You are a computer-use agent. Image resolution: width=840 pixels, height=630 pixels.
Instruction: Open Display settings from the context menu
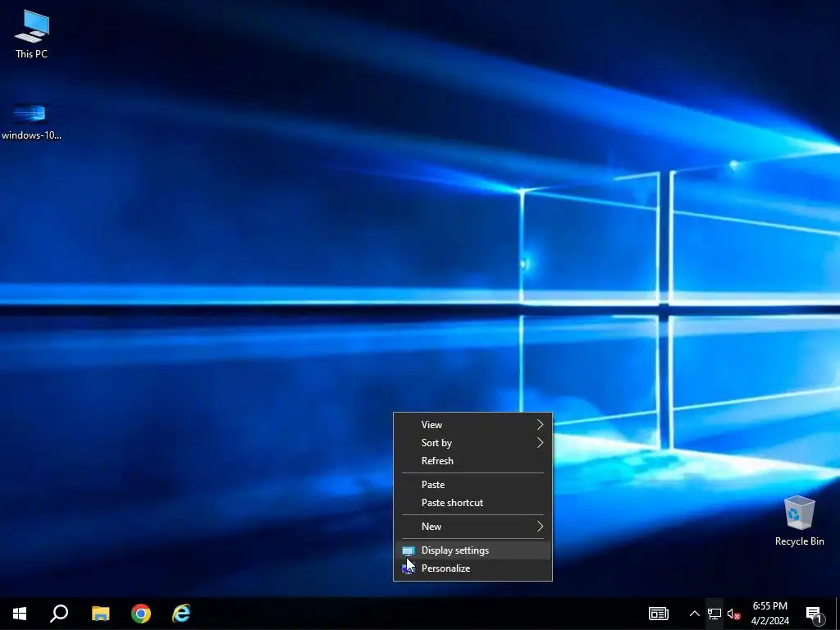[x=472, y=550]
